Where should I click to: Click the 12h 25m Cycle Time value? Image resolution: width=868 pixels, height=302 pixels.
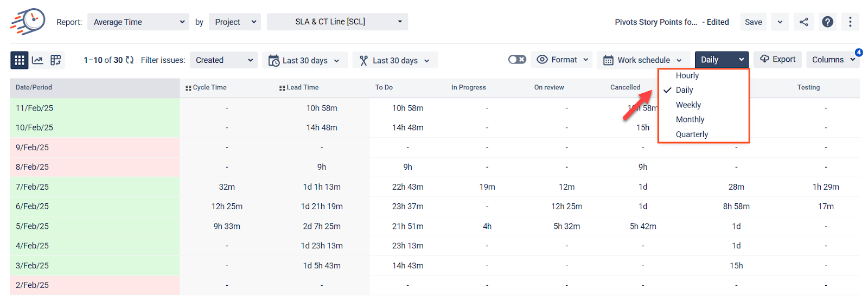(227, 207)
